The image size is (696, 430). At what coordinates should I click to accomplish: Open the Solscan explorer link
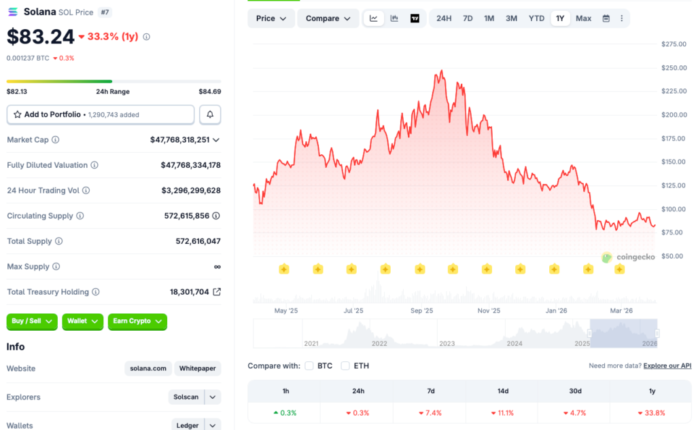186,397
